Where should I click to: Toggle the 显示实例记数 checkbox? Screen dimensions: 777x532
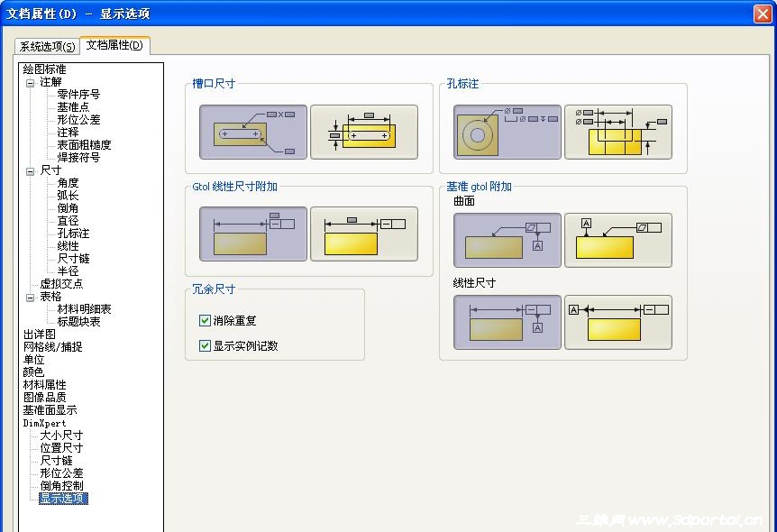[205, 345]
